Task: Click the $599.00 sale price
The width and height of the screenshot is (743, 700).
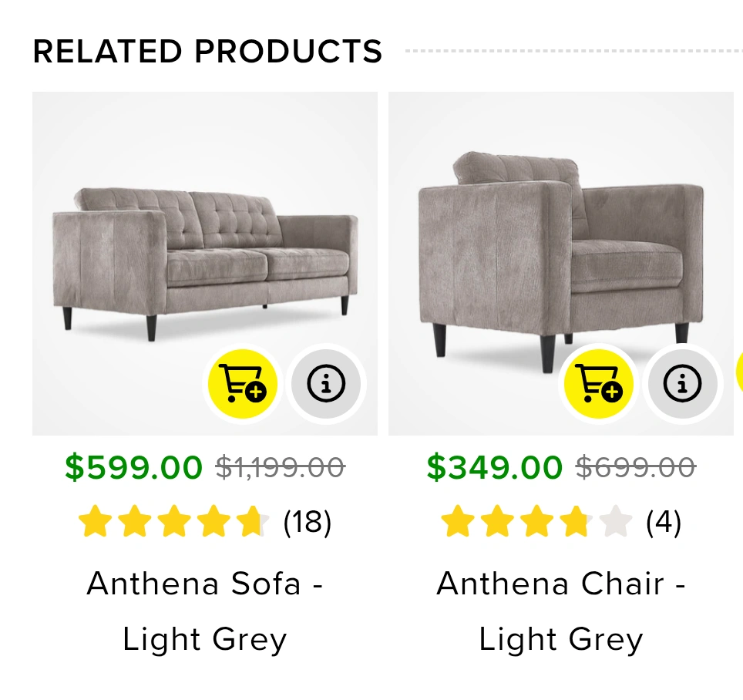Action: [x=133, y=467]
